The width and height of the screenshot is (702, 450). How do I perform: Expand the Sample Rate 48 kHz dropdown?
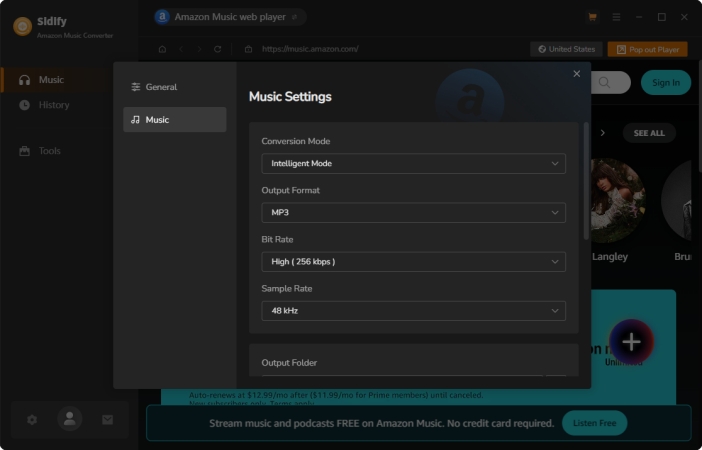[413, 311]
